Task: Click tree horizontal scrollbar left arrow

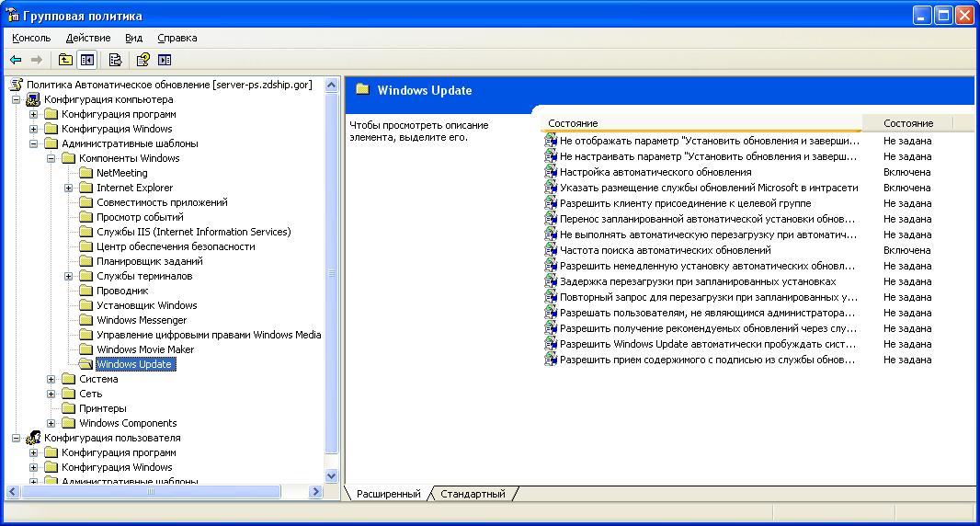Action: click(x=12, y=492)
